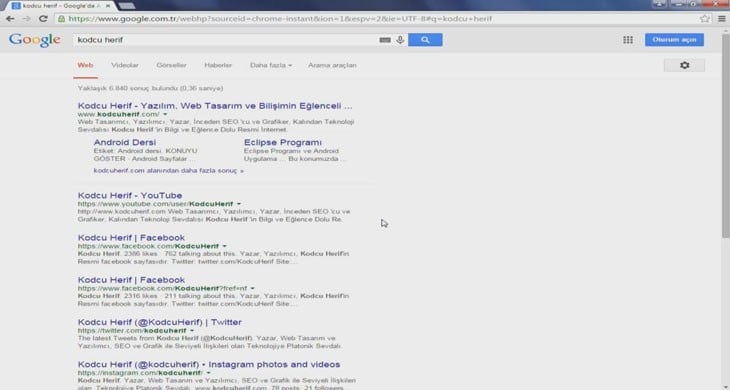730x390 pixels.
Task: Click the Yaklaşık 6.840 sonuç bulundu text
Action: tap(150, 88)
